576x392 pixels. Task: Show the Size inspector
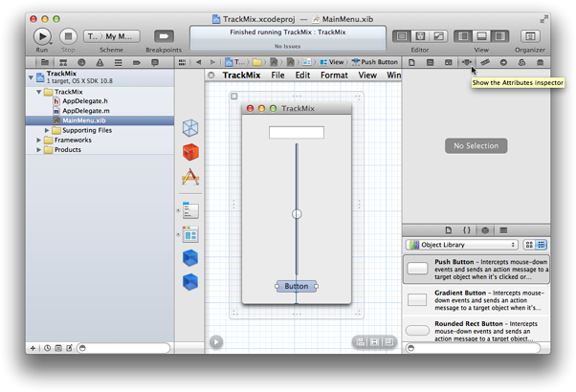pyautogui.click(x=485, y=62)
